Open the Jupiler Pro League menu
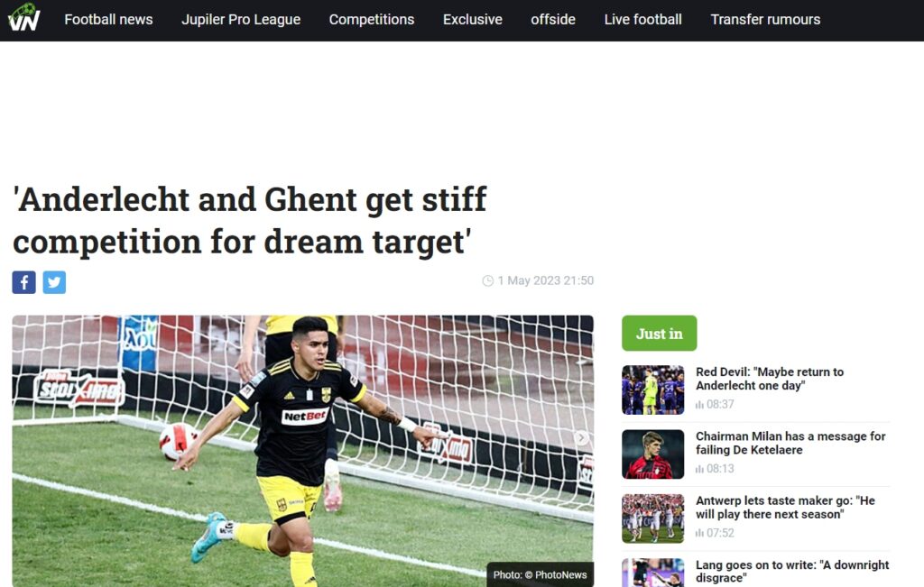 pos(241,20)
